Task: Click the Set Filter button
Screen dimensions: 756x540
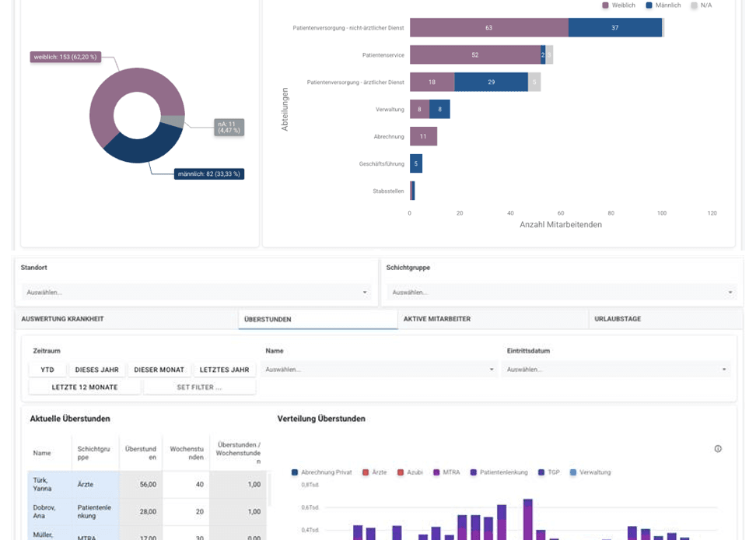Action: [200, 387]
